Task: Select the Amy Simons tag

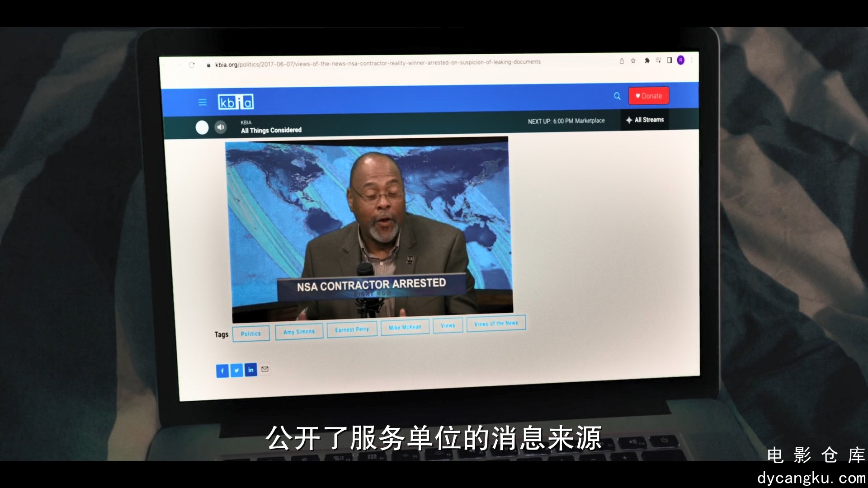Action: [299, 332]
